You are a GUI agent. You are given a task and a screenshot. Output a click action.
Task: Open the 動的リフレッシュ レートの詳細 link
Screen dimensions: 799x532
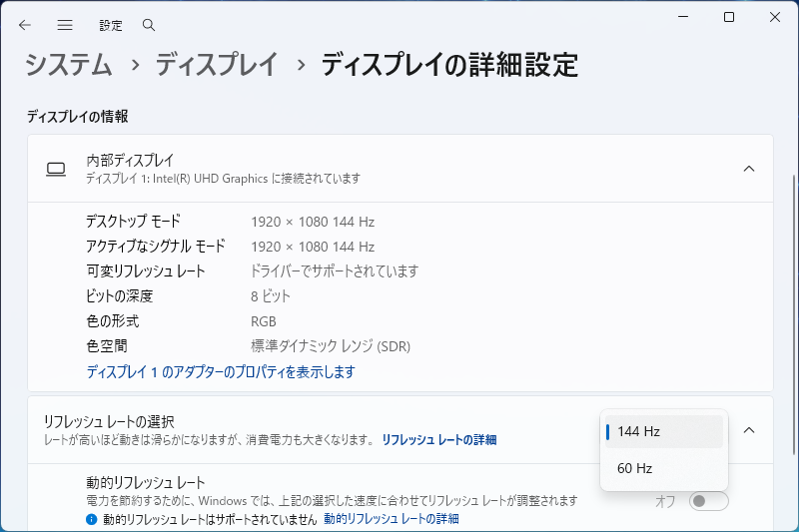392,519
